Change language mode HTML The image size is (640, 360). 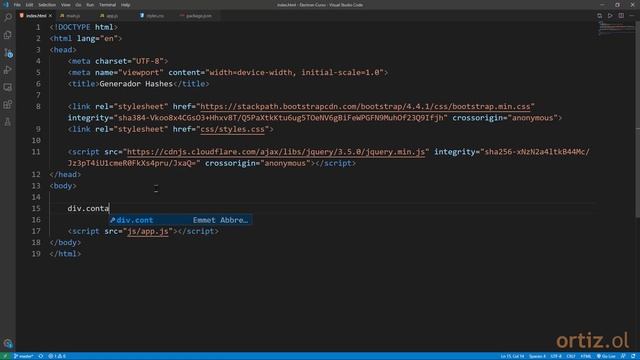586,356
